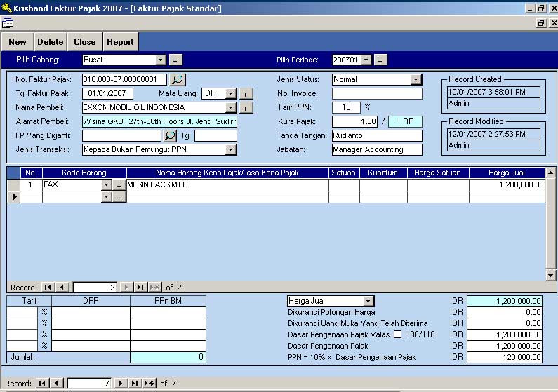Open the Report button
Screen dimensions: 558x392
click(x=120, y=42)
